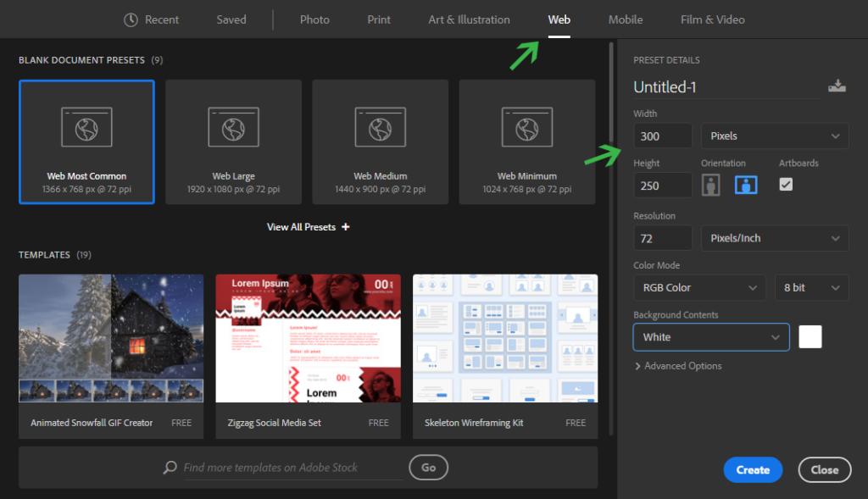This screenshot has width=868, height=499.
Task: Click the browser globe icon in Web Most Common
Action: click(87, 127)
